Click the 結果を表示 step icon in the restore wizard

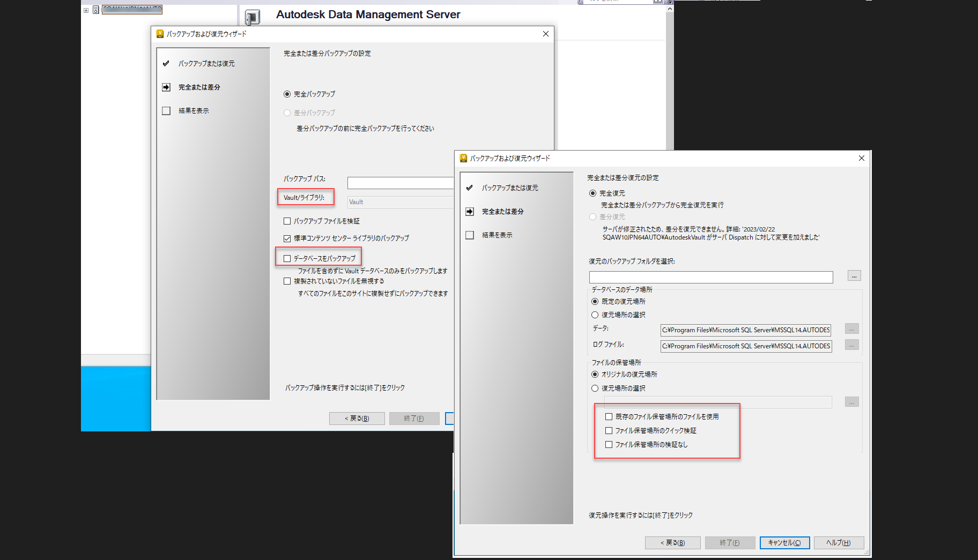point(470,235)
